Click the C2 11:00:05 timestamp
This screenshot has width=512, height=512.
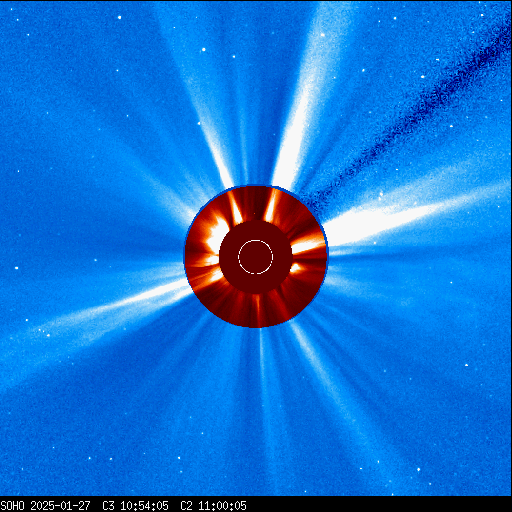point(213,506)
